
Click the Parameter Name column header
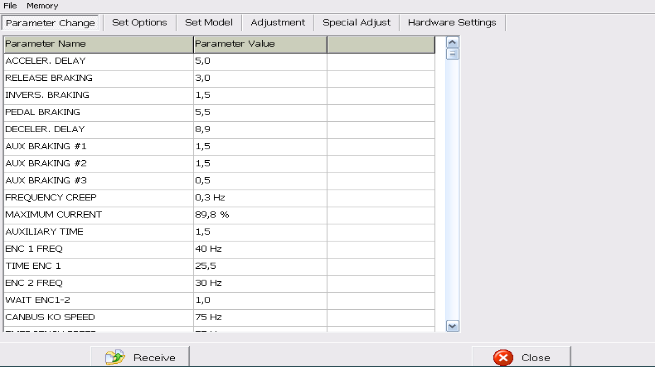99,44
